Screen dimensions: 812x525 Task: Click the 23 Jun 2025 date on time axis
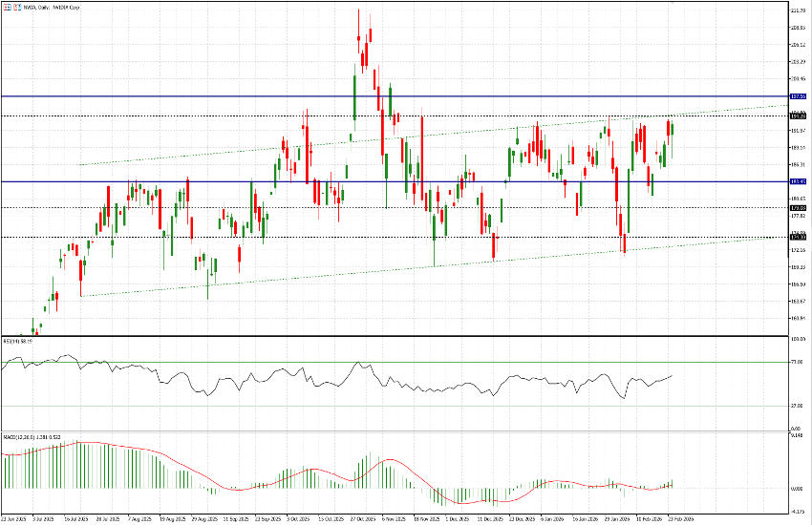point(14,519)
